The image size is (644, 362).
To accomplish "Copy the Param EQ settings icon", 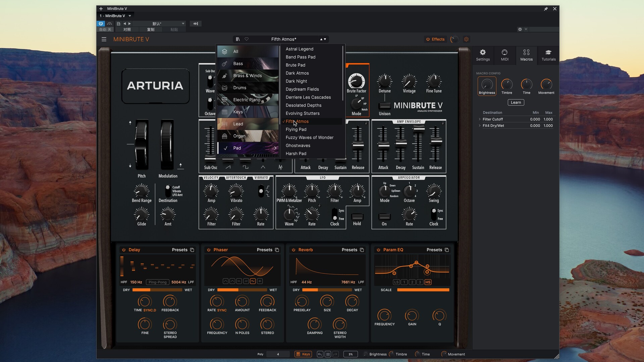I will coord(447,250).
